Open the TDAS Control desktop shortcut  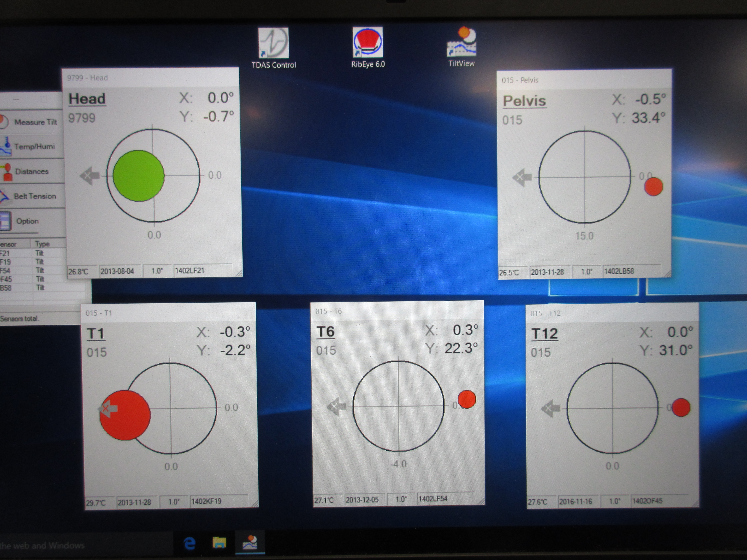273,48
